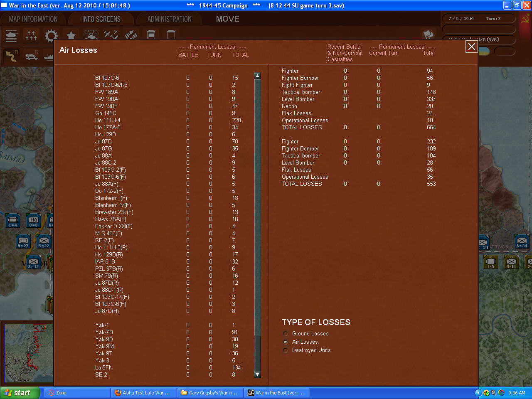Viewport: 532px width, 399px height.
Task: Click the He 111H-4 row label
Action: (x=108, y=120)
